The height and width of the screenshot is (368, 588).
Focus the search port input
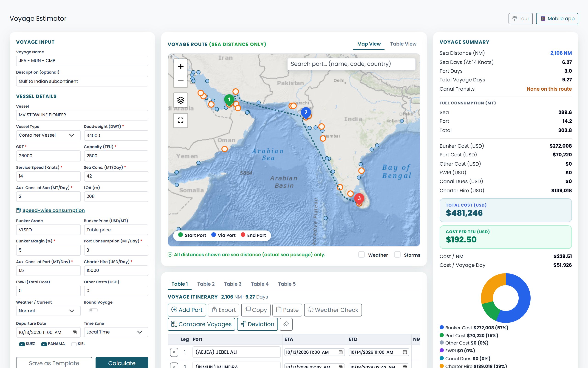pyautogui.click(x=351, y=64)
